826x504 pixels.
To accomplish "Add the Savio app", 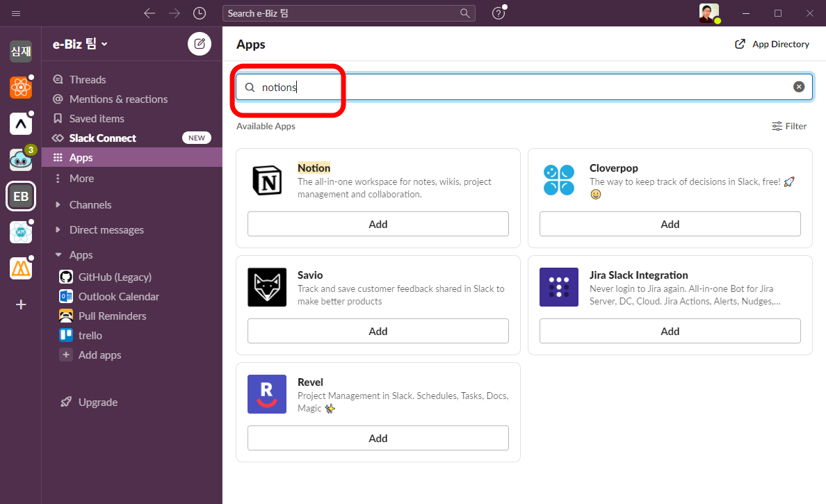I will tap(378, 331).
